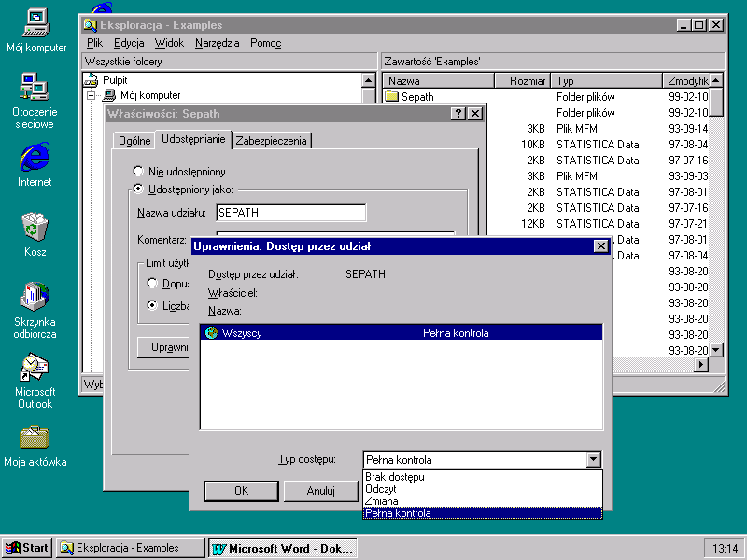This screenshot has width=747, height=560.
Task: Open Otoczenie sieciowe desktop icon
Action: [35, 88]
